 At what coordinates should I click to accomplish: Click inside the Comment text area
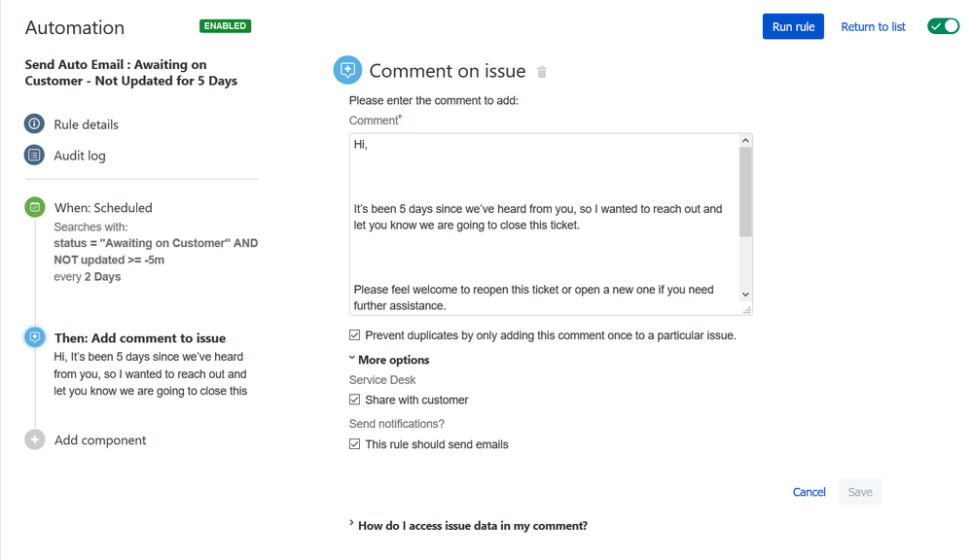click(545, 224)
